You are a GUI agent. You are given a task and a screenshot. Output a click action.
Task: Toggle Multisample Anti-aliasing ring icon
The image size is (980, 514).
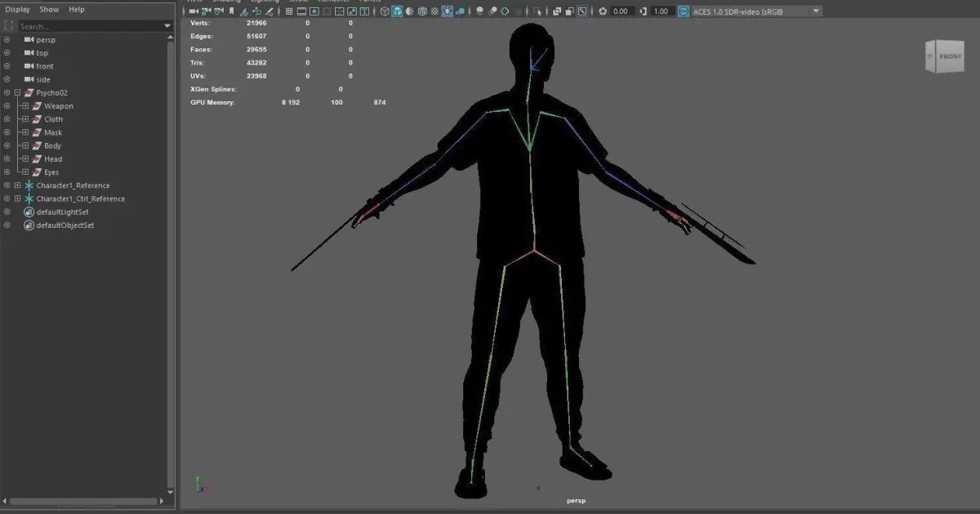(506, 11)
